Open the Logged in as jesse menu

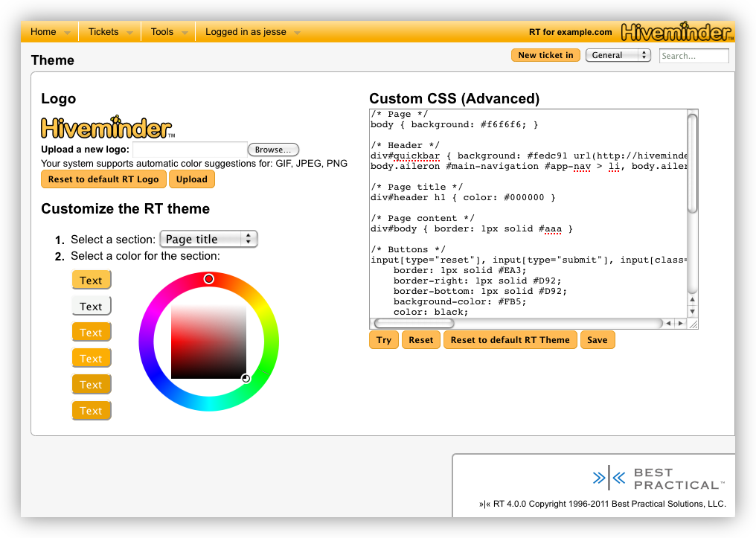pos(252,32)
